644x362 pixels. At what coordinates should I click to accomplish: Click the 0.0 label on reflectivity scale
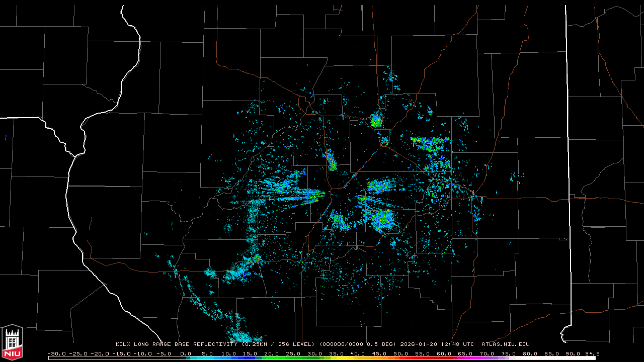point(186,353)
